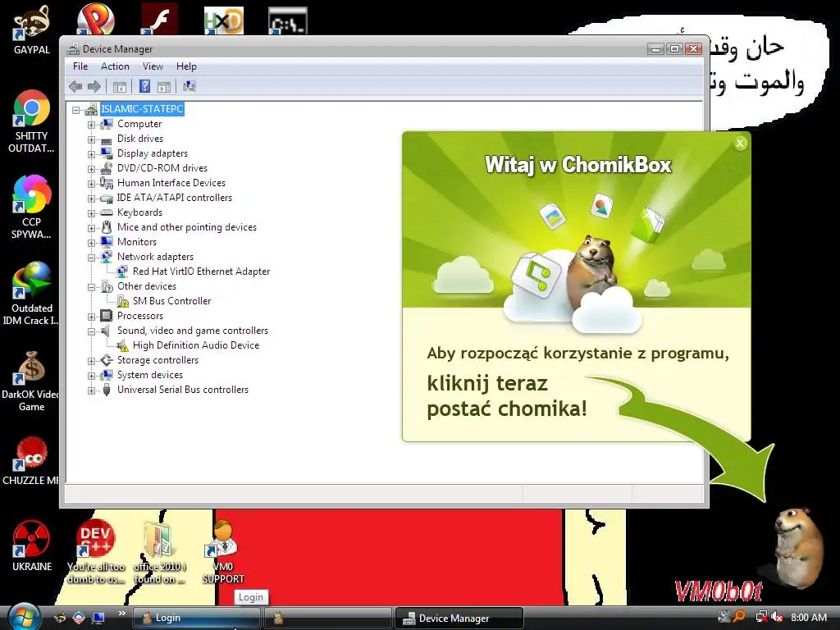
Task: Click the Help question-mark toolbar icon
Action: tap(144, 86)
